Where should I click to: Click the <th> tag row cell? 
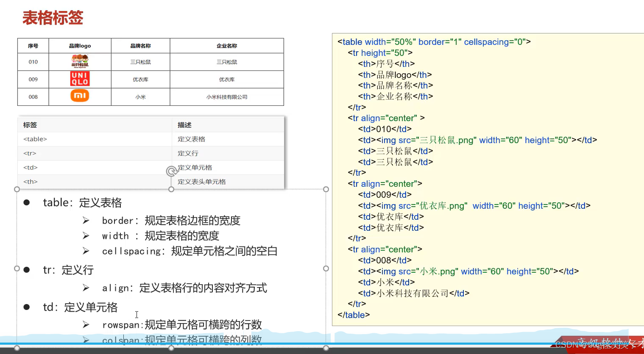pyautogui.click(x=95, y=182)
